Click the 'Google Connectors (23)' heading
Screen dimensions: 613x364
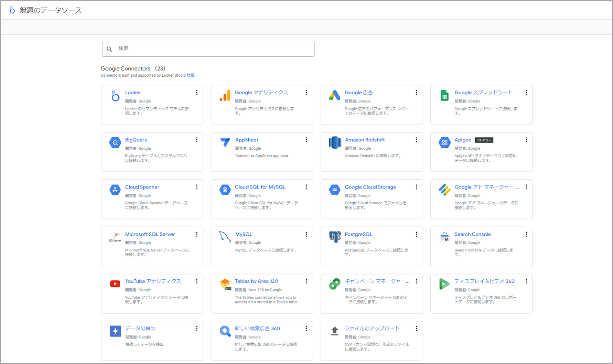(x=133, y=69)
